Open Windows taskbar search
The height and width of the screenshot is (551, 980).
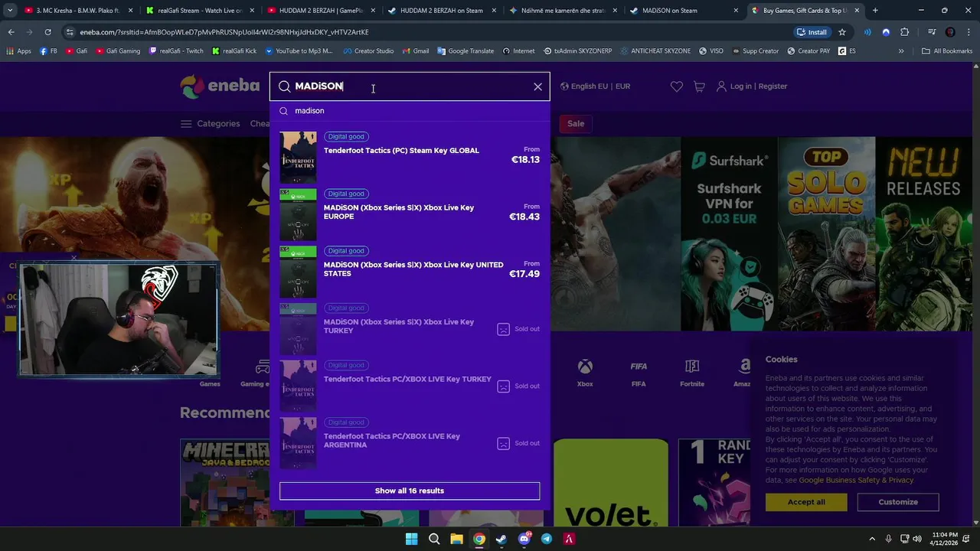pyautogui.click(x=434, y=539)
